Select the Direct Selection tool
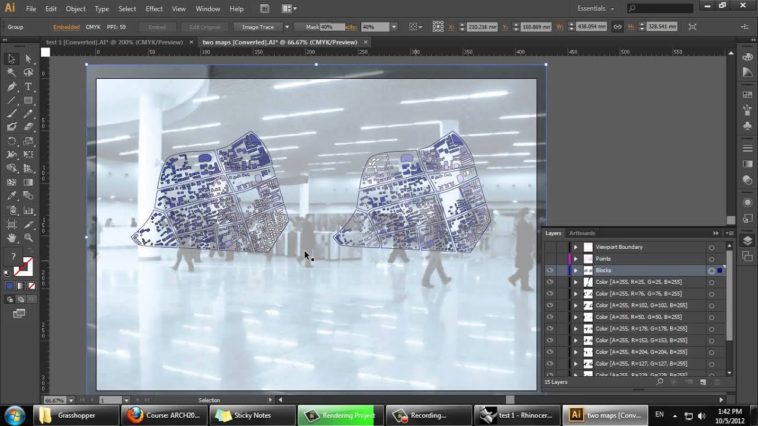The image size is (758, 426). click(x=28, y=59)
